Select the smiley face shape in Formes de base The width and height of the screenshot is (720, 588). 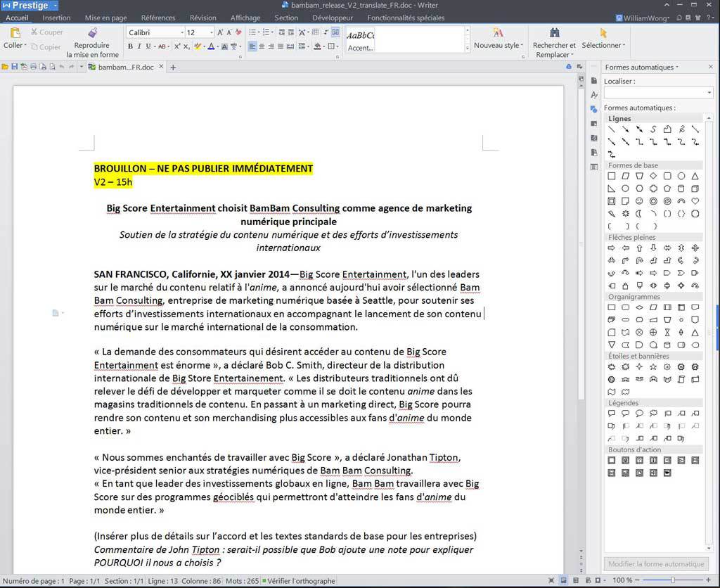[x=639, y=201]
